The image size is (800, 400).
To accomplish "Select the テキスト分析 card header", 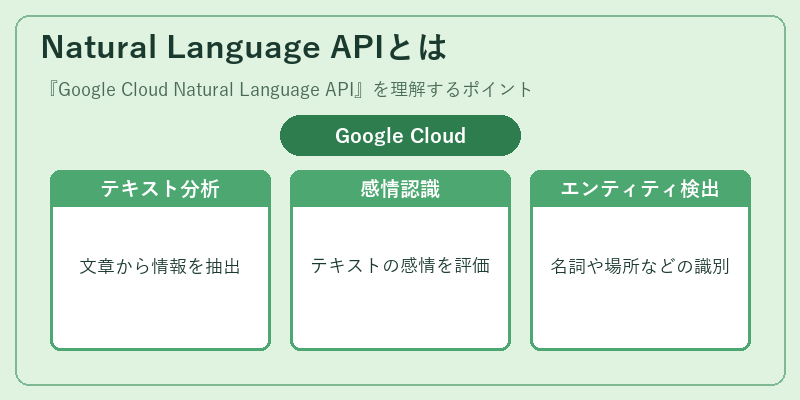I will [x=160, y=189].
